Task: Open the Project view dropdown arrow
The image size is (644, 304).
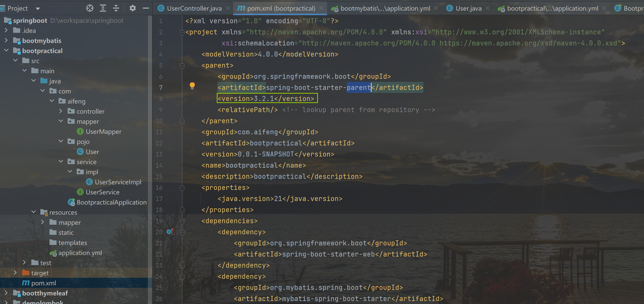Action: tap(38, 9)
